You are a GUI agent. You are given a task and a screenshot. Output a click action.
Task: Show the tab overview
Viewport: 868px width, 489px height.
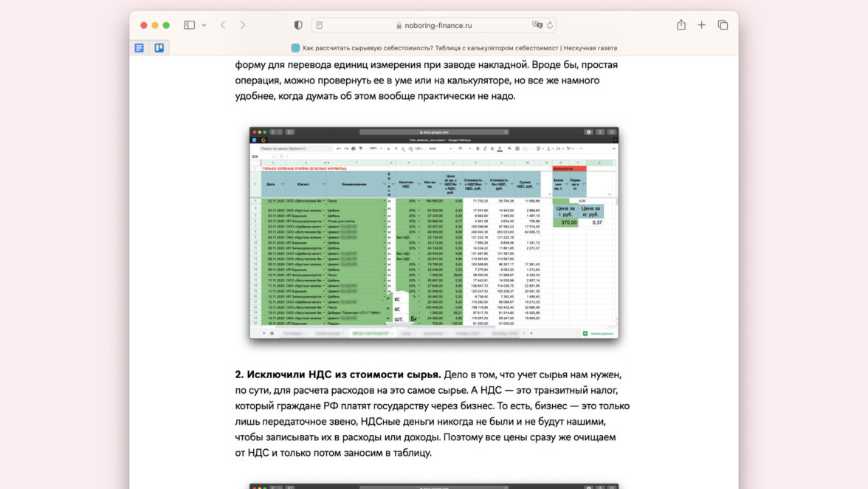tap(723, 25)
